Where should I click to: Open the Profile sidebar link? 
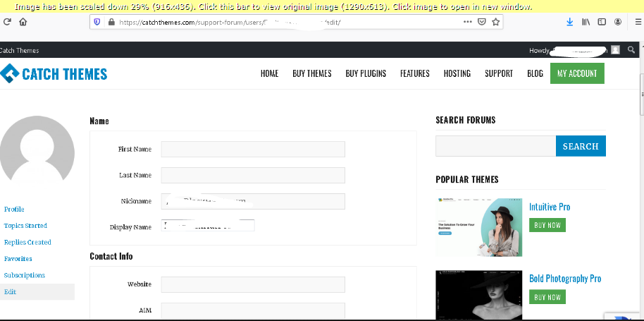tap(14, 210)
